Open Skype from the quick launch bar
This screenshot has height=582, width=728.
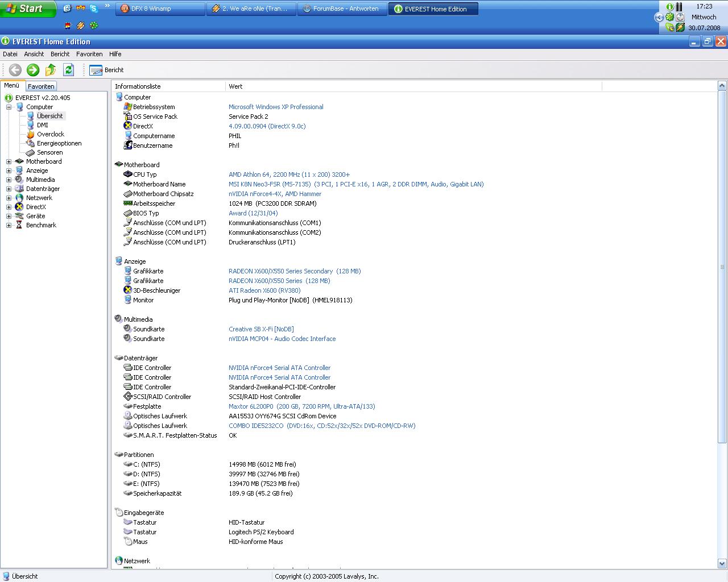94,9
